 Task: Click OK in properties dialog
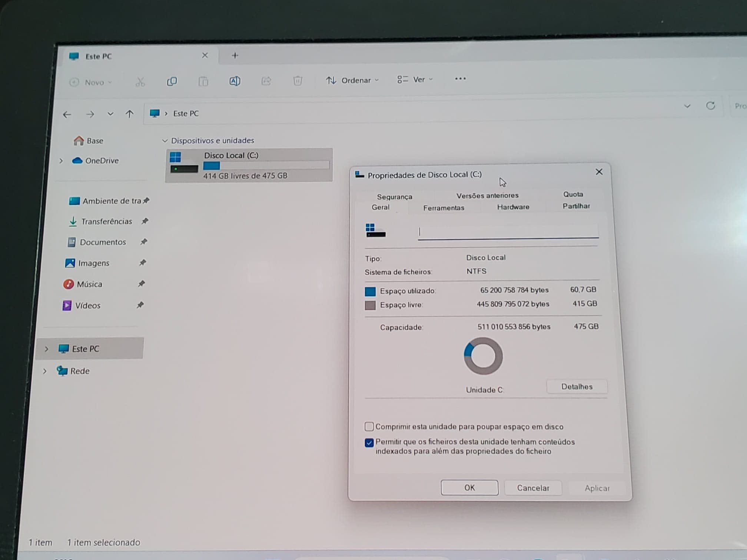[469, 488]
